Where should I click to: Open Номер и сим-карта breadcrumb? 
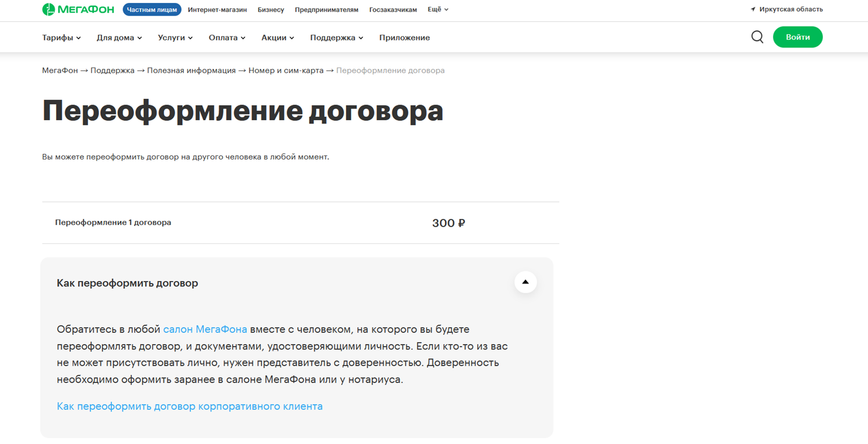286,71
